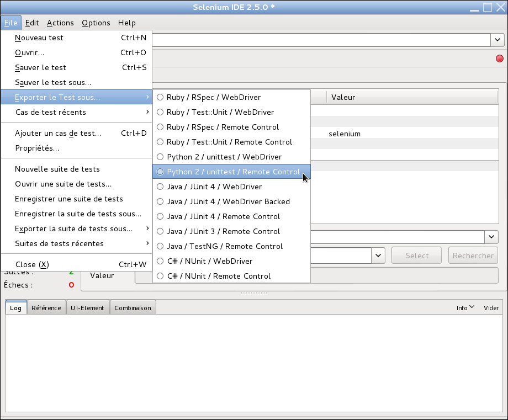Pick C# / NUnit / Remote Control format

231,276
